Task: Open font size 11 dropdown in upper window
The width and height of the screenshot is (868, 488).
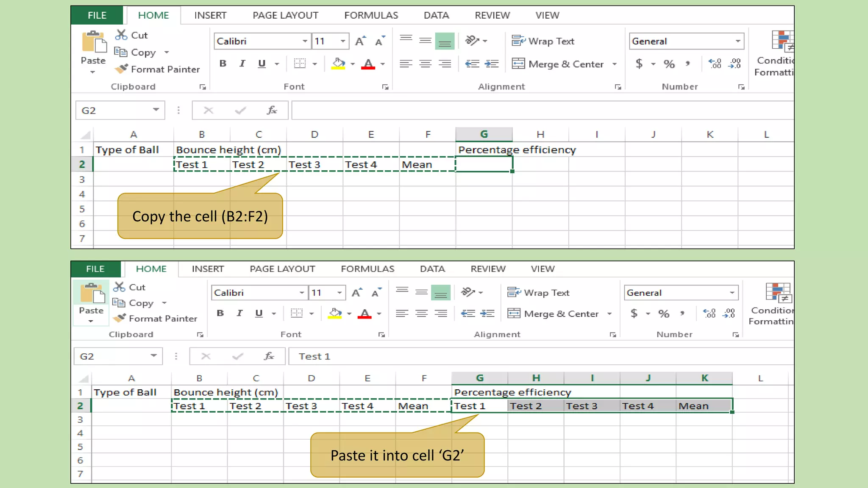Action: pos(342,41)
